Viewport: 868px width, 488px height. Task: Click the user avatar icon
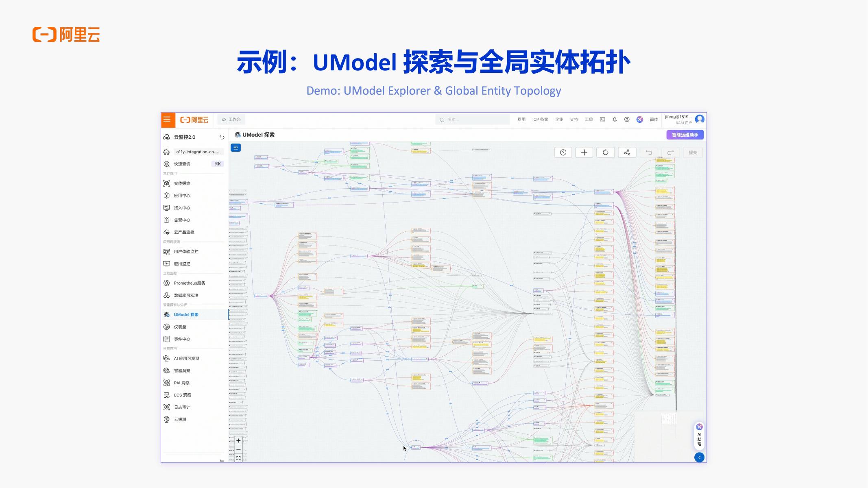click(700, 119)
